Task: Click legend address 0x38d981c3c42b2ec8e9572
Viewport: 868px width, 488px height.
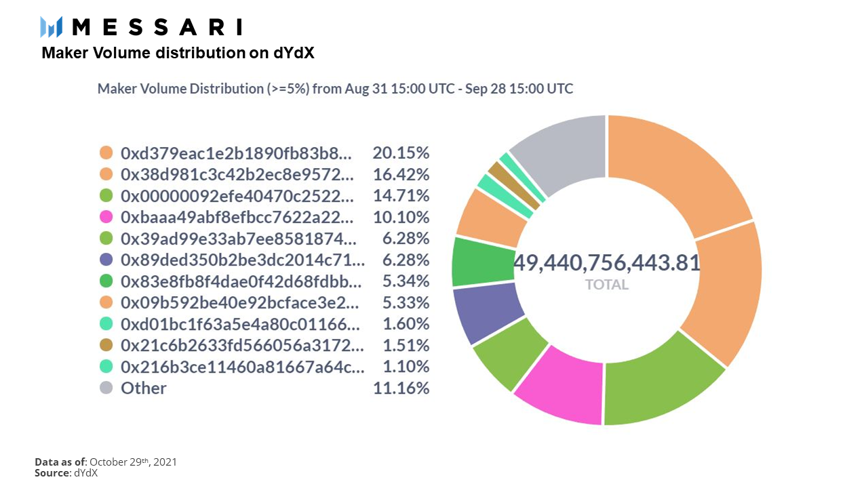Action: (237, 175)
